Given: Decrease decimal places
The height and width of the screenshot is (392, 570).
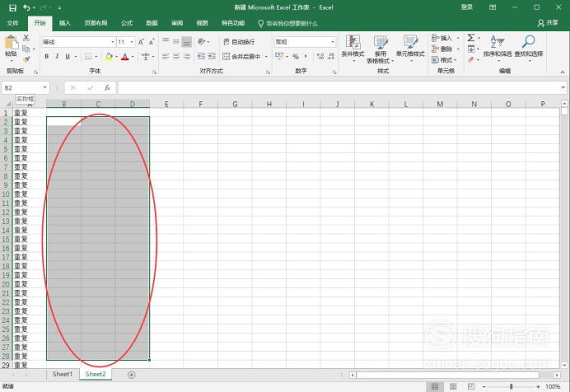Looking at the screenshot, I should click(x=331, y=56).
